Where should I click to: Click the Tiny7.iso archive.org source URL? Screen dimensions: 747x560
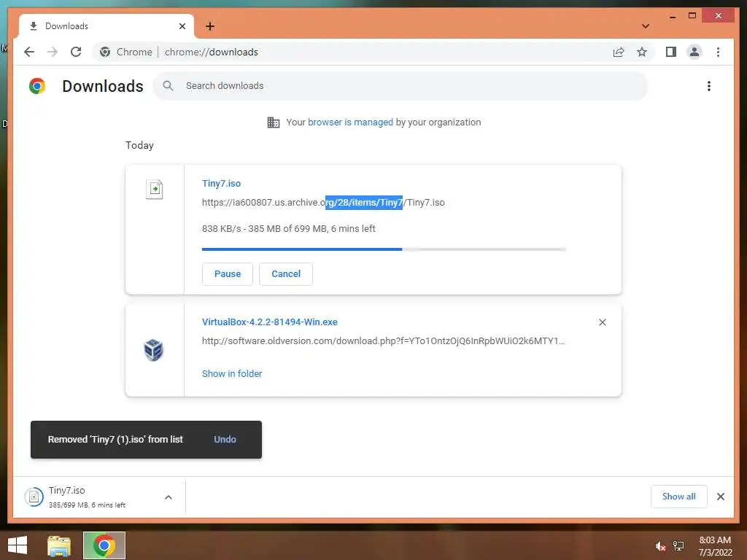(x=323, y=203)
